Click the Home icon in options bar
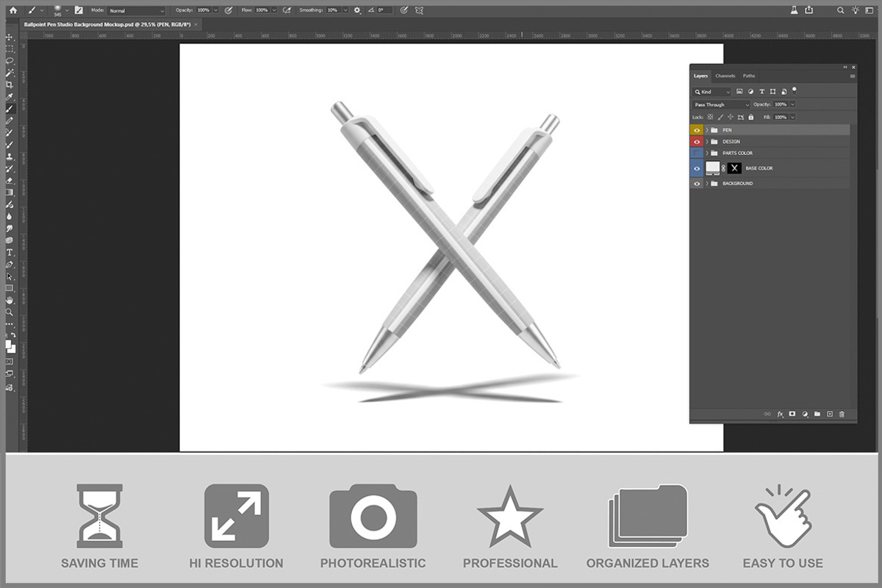Viewport: 882px width, 588px height. (12, 10)
